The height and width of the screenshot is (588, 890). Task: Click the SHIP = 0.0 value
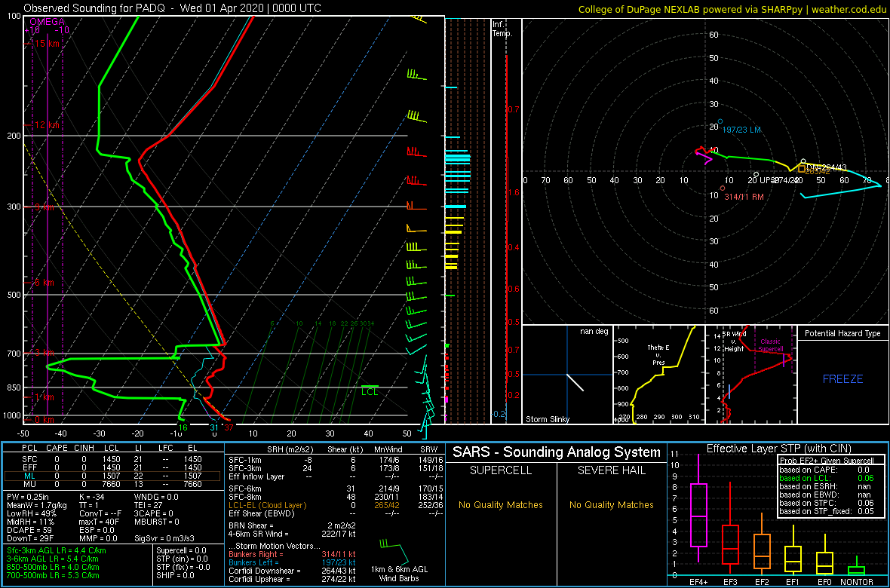click(x=177, y=574)
